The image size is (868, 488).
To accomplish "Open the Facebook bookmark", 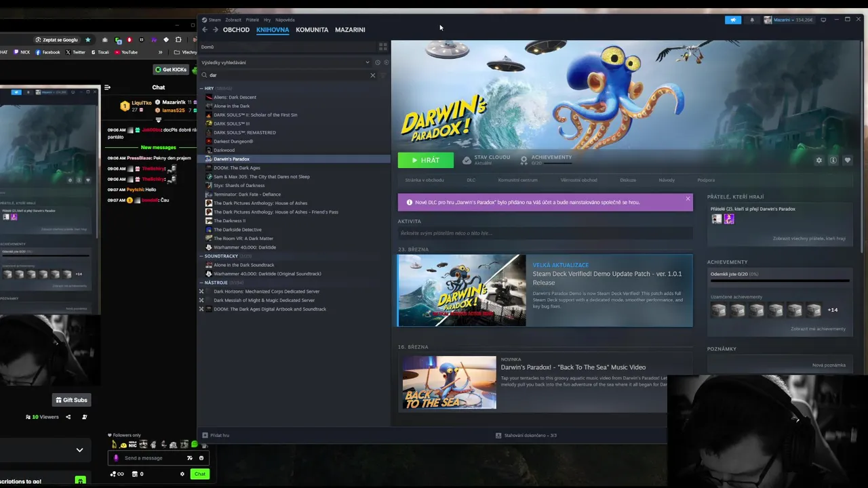I will coord(47,52).
